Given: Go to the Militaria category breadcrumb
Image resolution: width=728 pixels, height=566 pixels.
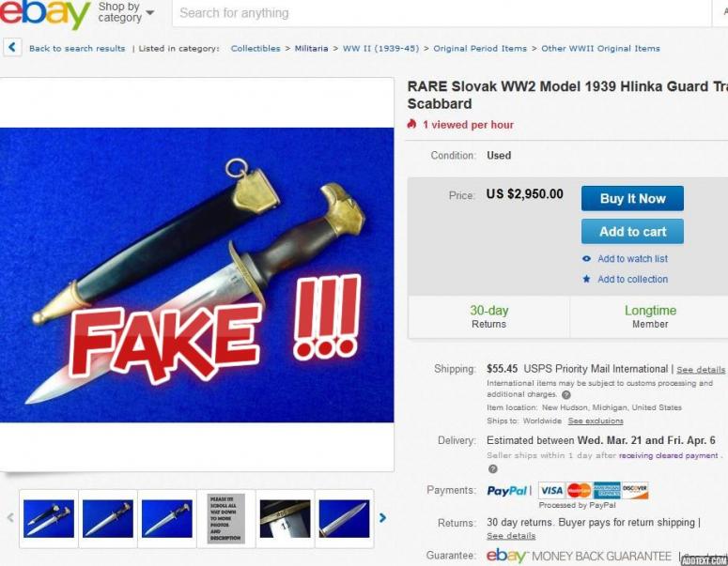Looking at the screenshot, I should pyautogui.click(x=311, y=48).
